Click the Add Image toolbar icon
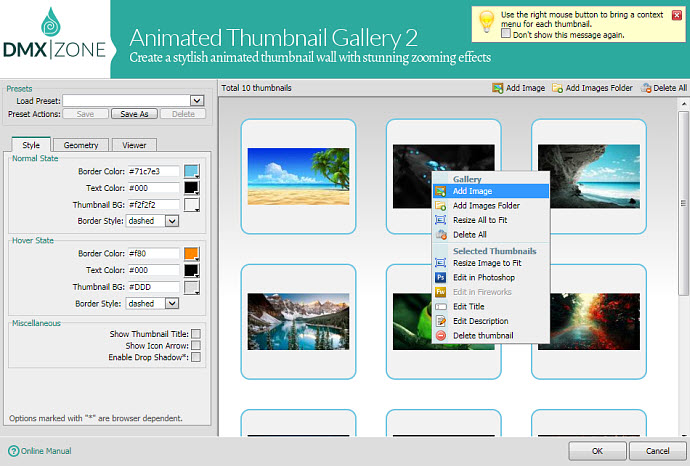 pyautogui.click(x=497, y=88)
